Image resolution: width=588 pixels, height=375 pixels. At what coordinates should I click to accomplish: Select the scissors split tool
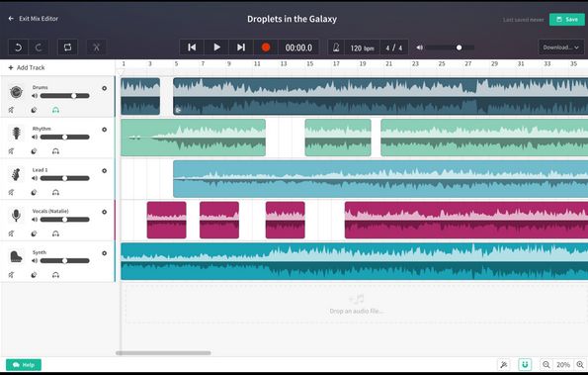[97, 47]
